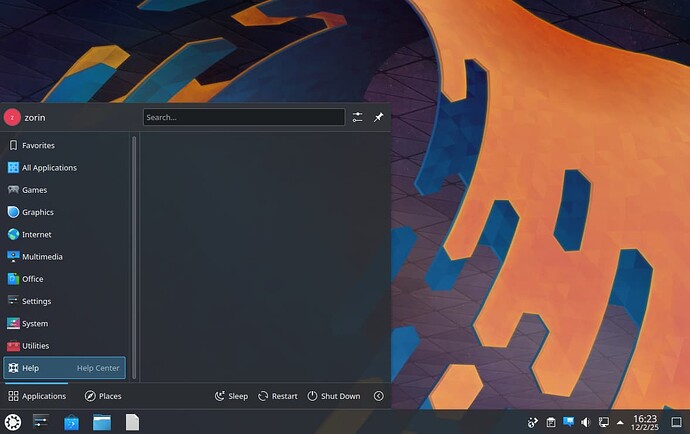690x434 pixels.
Task: Expand more session options arrow
Action: [379, 396]
